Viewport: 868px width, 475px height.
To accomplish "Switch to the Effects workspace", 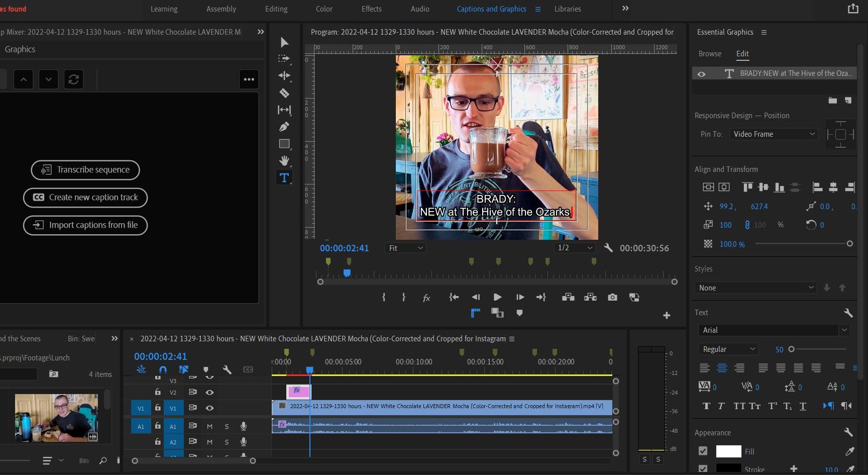I will point(371,9).
